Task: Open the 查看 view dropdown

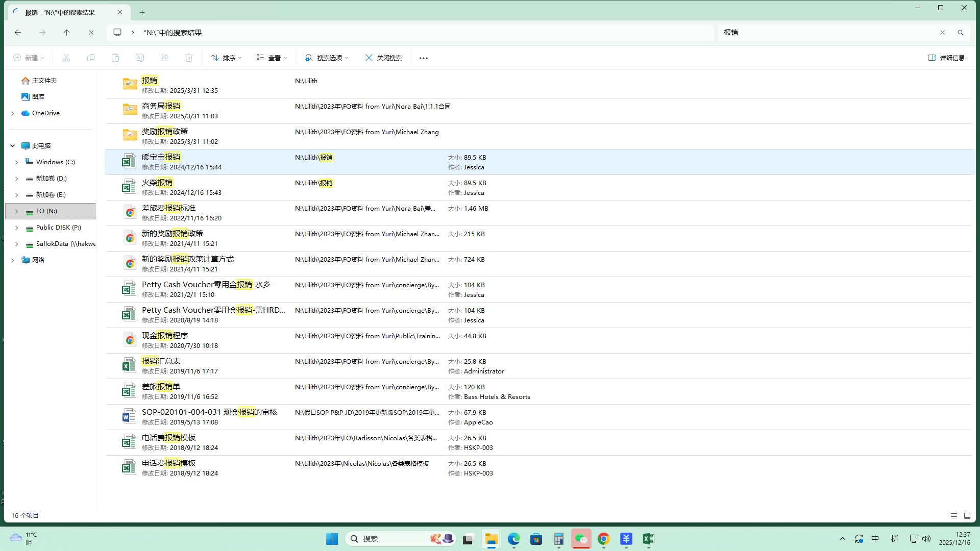Action: click(272, 58)
